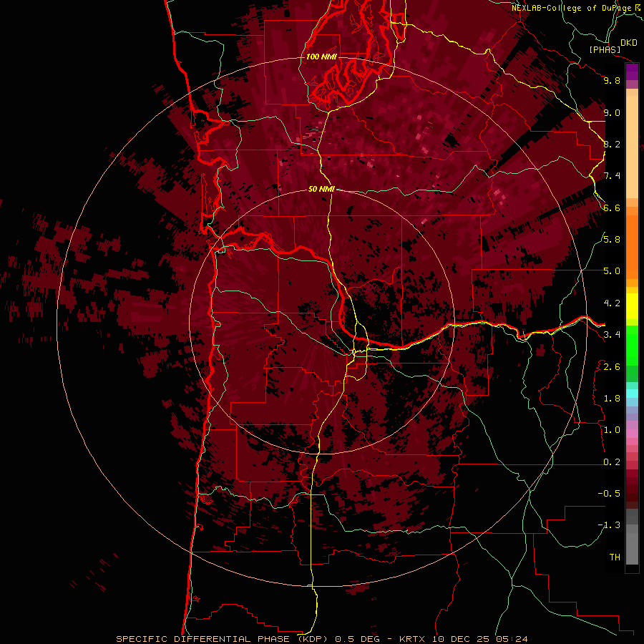
Task: Click the 1.0 value on the scale
Action: (612, 429)
